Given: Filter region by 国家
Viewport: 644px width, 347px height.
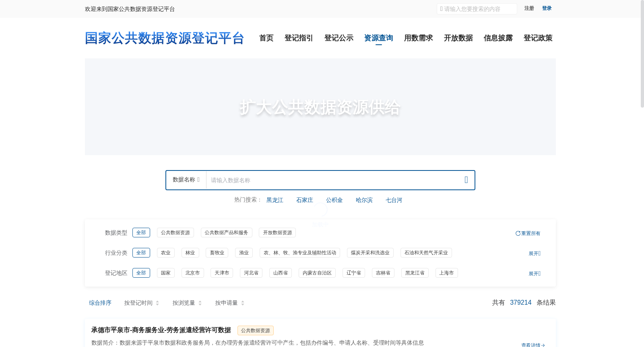Looking at the screenshot, I should pos(166,273).
